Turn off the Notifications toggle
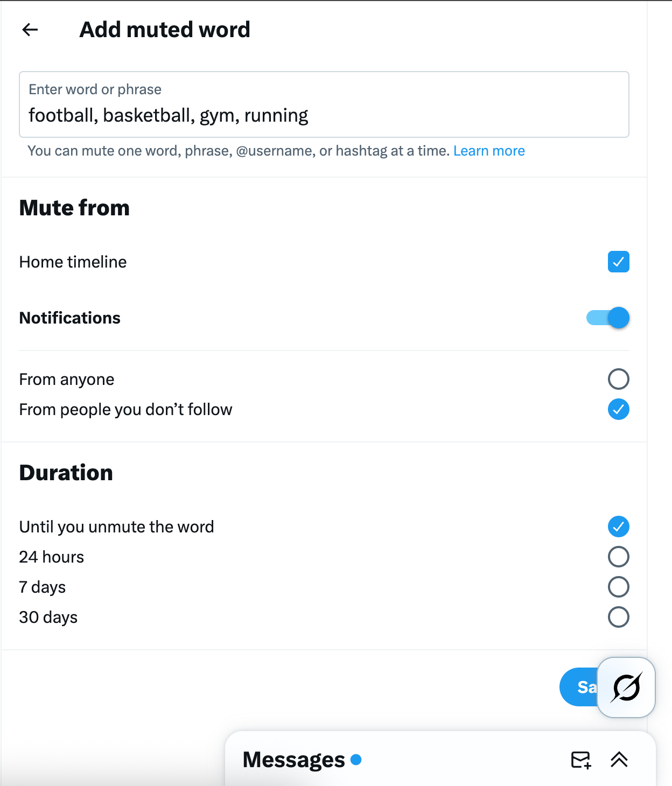The height and width of the screenshot is (786, 672). 607,318
